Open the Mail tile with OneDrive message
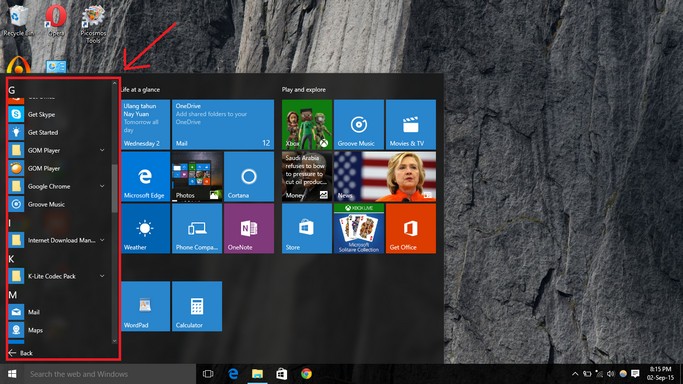This screenshot has width=683, height=384. point(223,125)
